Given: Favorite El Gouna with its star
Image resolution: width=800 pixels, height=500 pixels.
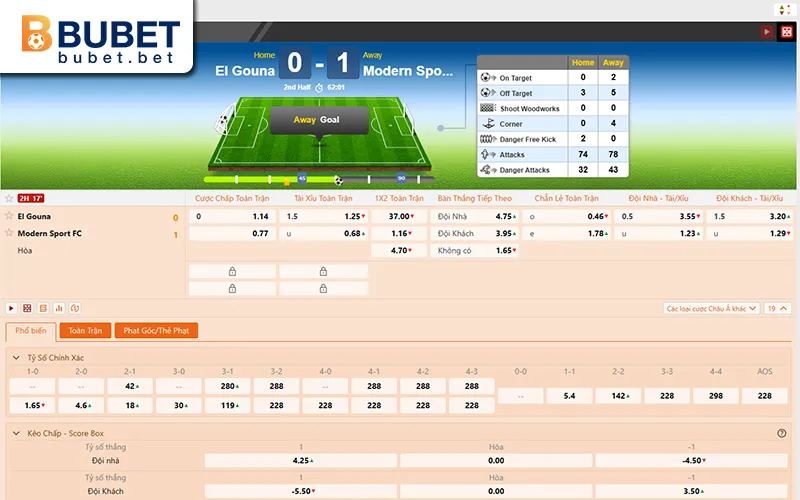Looking at the screenshot, I should [x=9, y=216].
